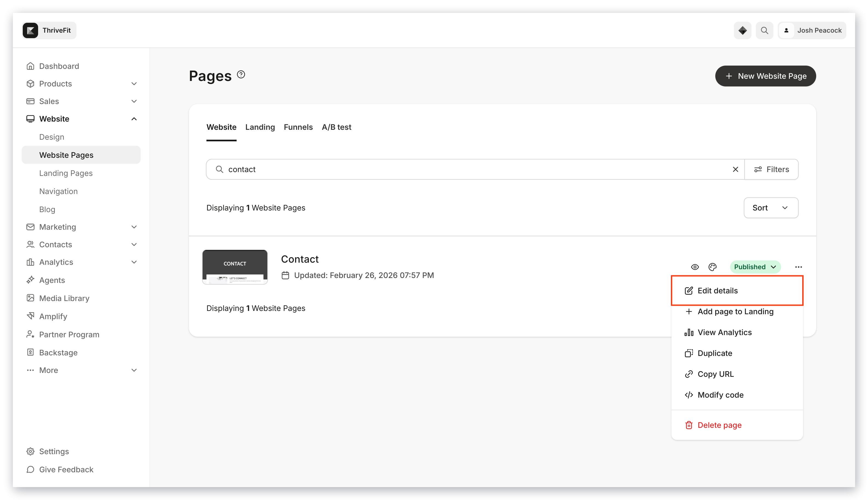Switch to the Landing tab

tap(260, 127)
